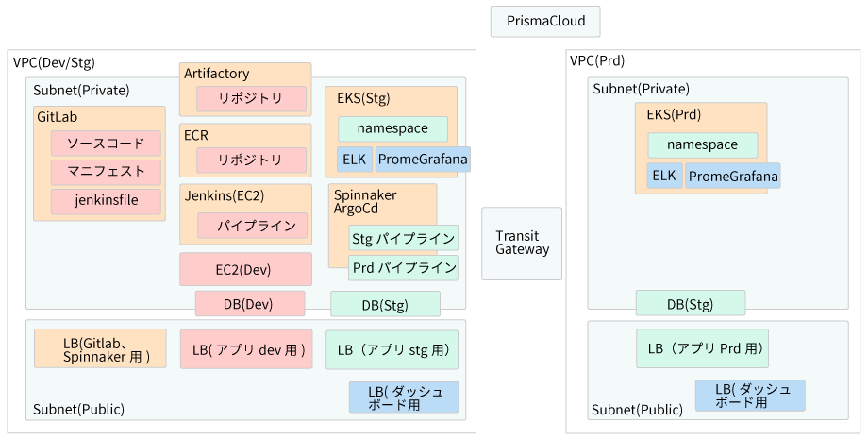This screenshot has height=439, width=868.
Task: Select the PrismaCloud box
Action: coord(545,22)
